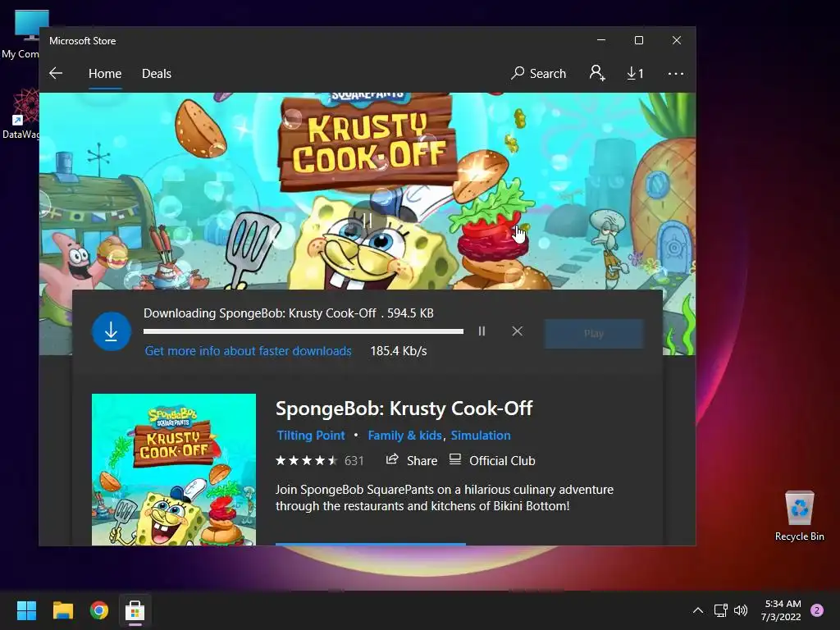View the star ratings with 631 reviews

[x=319, y=461]
